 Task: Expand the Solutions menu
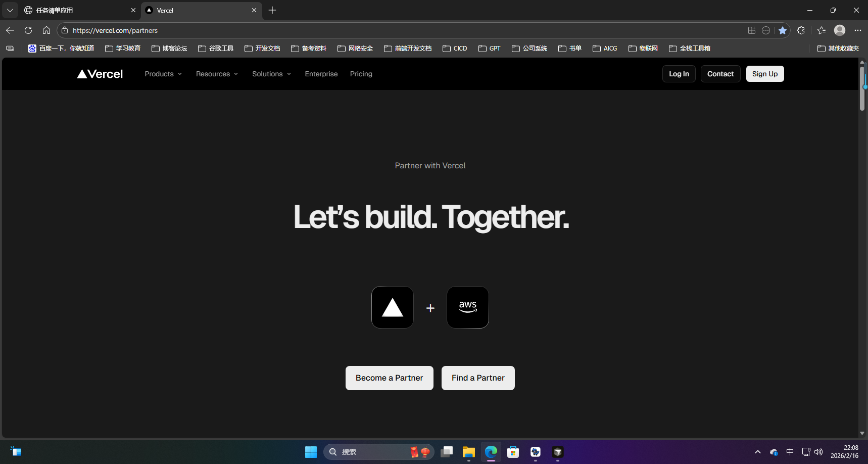coord(271,74)
